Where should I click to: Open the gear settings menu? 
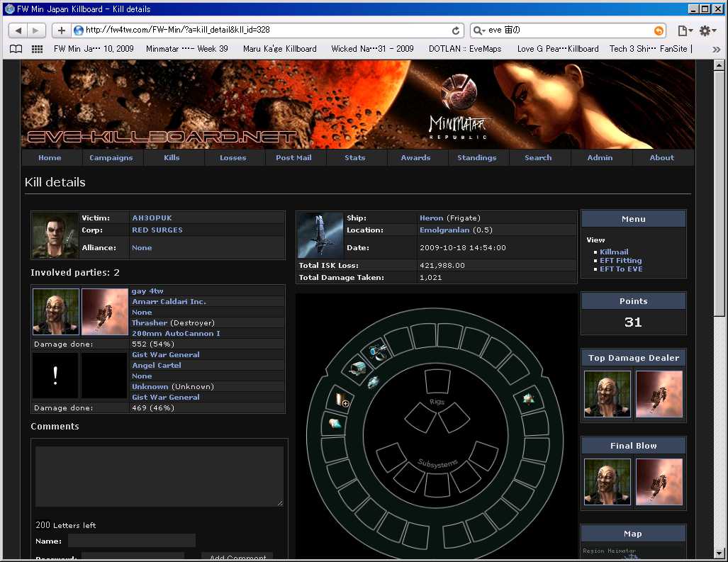coord(707,30)
